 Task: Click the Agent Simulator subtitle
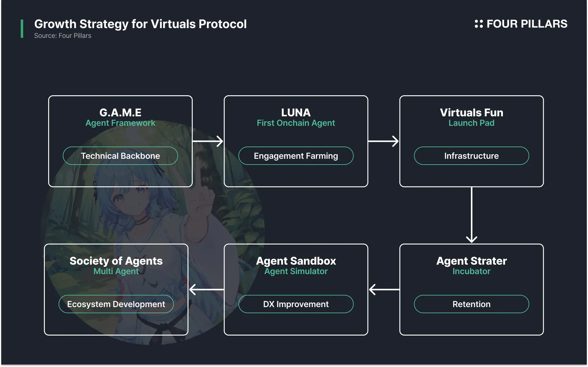tap(296, 271)
